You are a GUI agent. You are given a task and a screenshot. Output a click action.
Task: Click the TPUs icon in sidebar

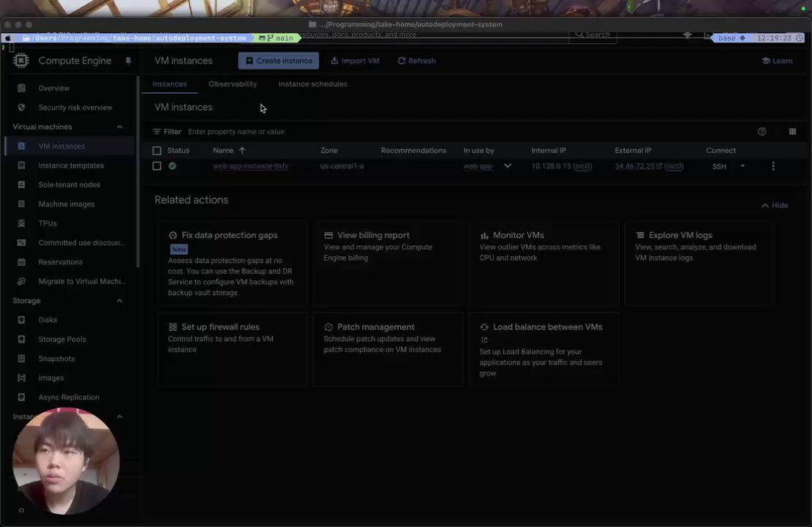click(21, 223)
